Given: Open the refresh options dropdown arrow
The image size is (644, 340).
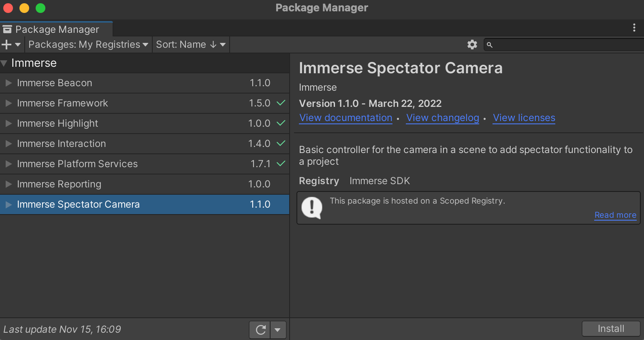Looking at the screenshot, I should click(278, 330).
